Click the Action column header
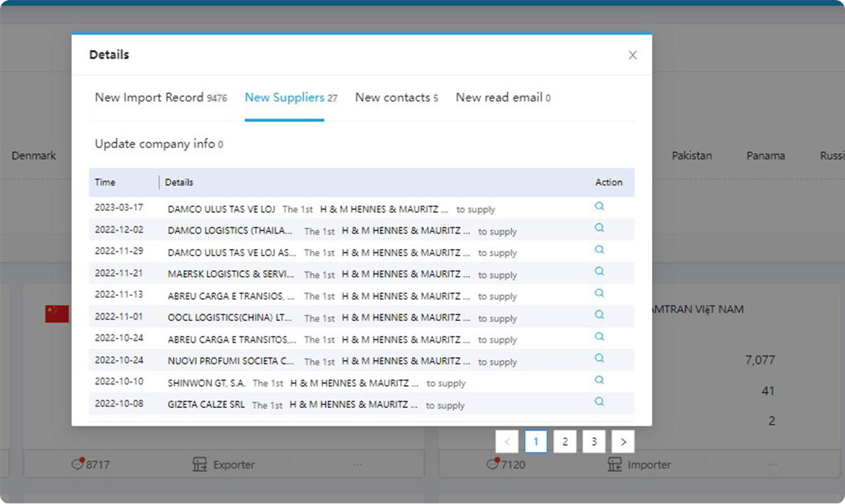Image resolution: width=845 pixels, height=504 pixels. [609, 182]
